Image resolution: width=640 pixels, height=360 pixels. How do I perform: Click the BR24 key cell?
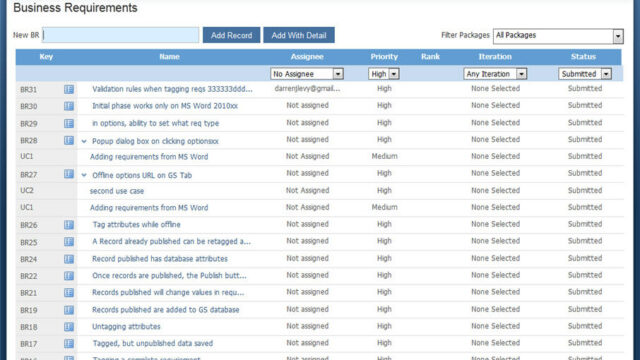tap(29, 259)
